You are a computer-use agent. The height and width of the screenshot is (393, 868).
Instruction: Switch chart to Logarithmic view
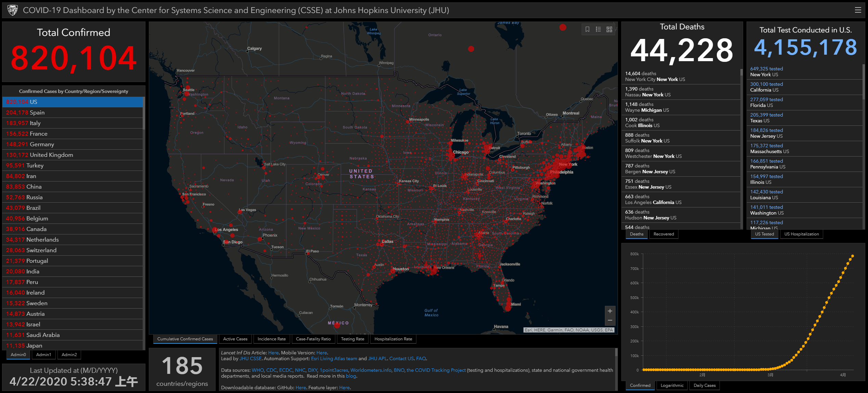(672, 385)
